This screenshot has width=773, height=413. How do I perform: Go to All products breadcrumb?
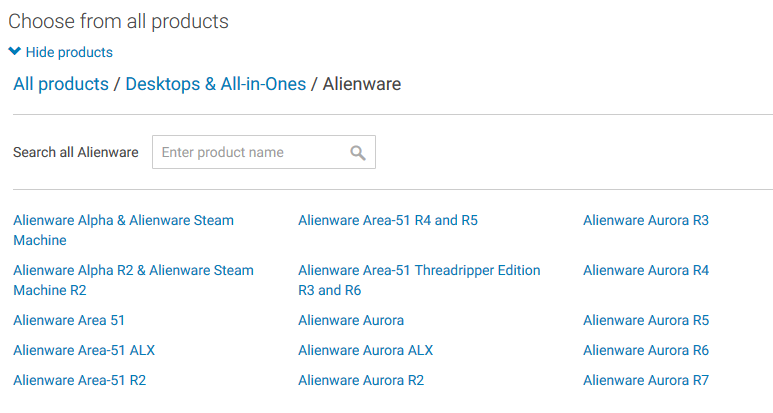(x=61, y=84)
